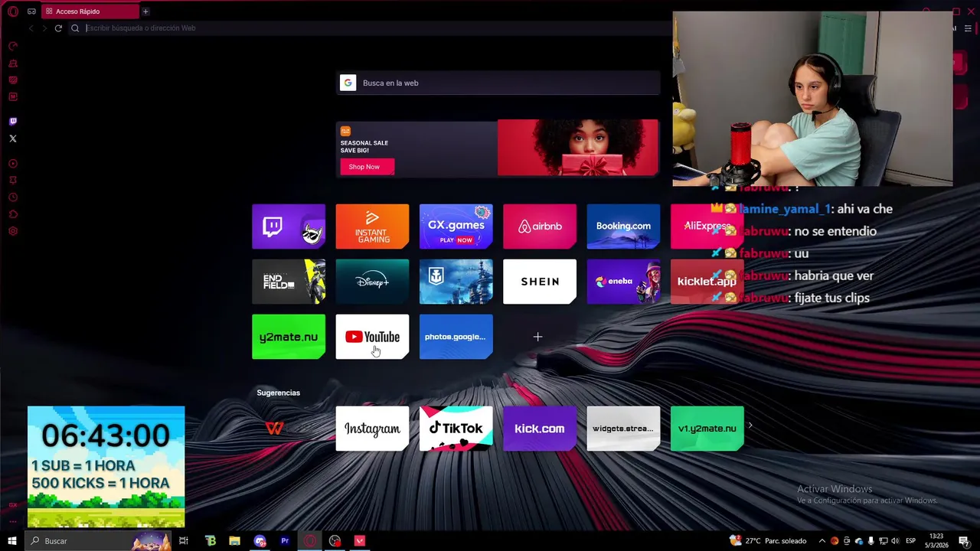
Task: Open OBS Studio from the taskbar
Action: [335, 541]
